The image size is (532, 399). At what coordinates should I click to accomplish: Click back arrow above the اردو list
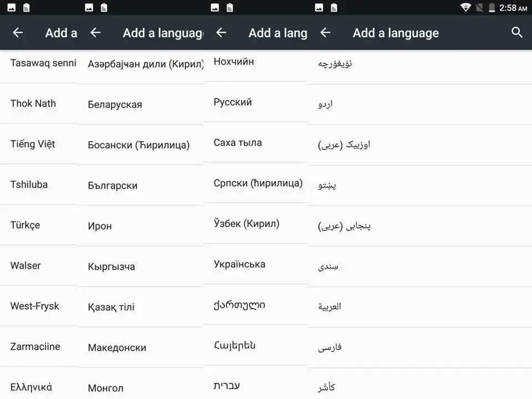(325, 33)
